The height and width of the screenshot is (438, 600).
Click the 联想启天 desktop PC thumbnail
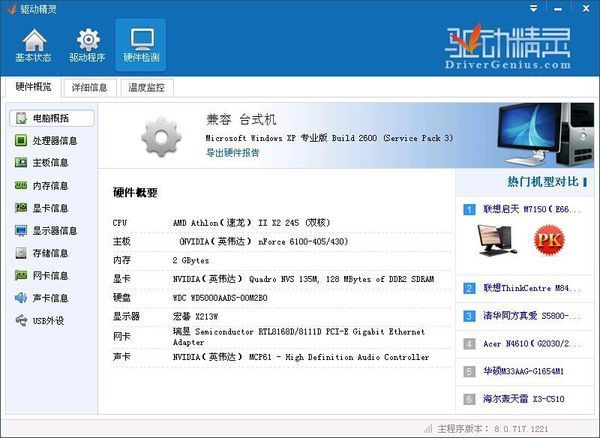pyautogui.click(x=496, y=240)
